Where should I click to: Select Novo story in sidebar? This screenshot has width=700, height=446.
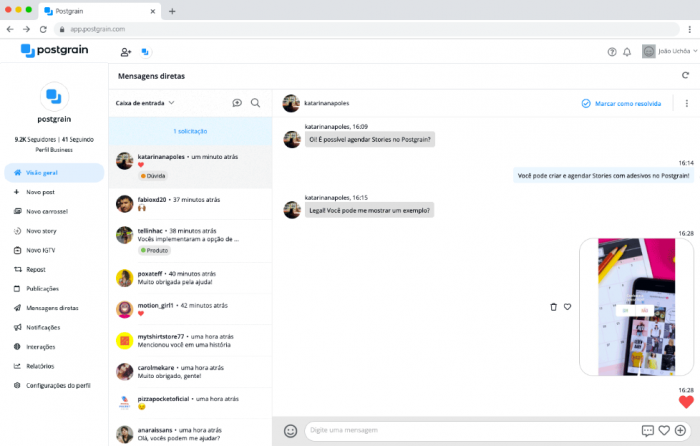tap(35, 231)
